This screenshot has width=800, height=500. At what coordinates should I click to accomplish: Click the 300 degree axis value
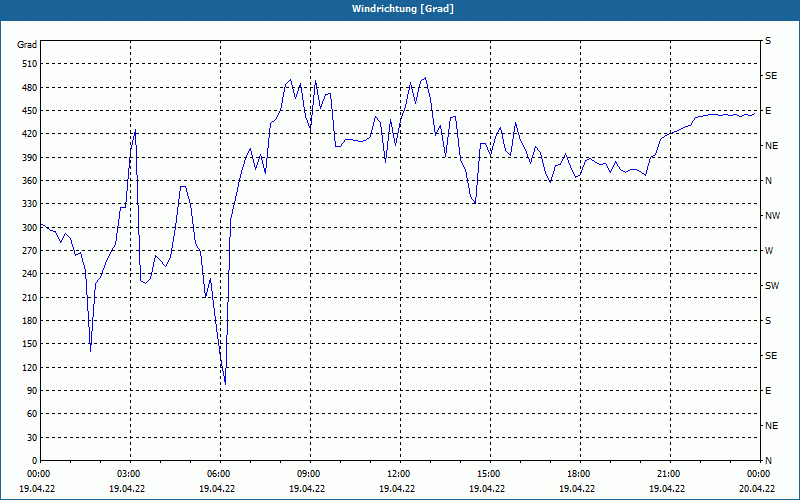pos(30,228)
